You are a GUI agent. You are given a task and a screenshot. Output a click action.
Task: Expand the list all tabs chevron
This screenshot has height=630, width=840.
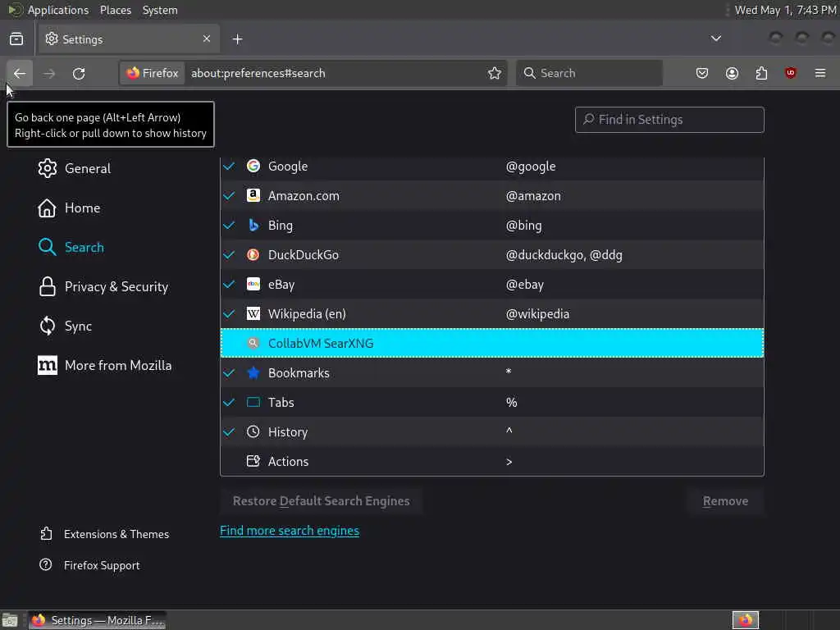click(x=715, y=39)
